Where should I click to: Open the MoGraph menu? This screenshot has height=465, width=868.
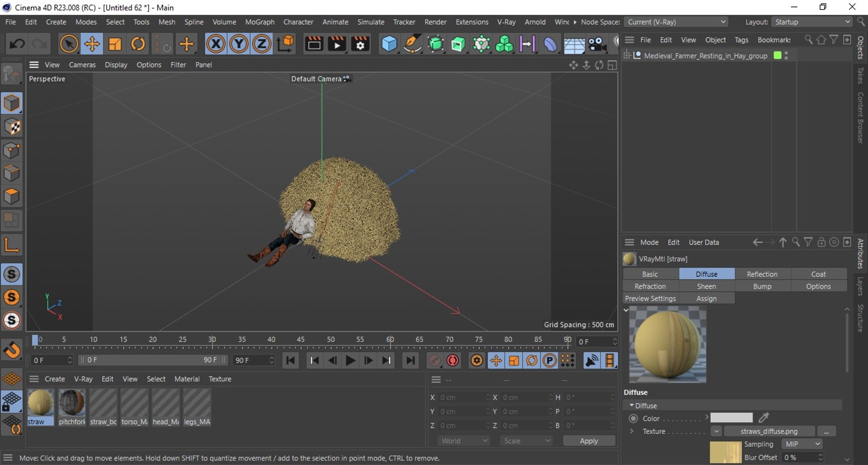pyautogui.click(x=259, y=22)
